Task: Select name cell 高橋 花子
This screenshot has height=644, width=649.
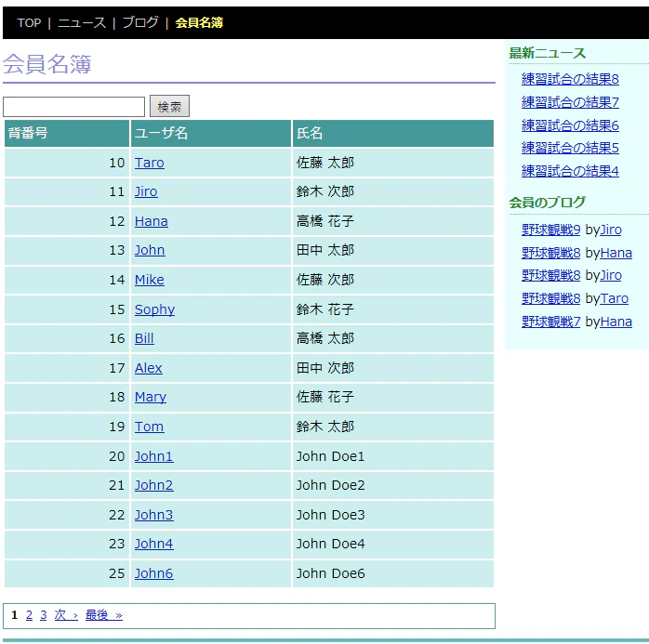Action: coord(393,221)
